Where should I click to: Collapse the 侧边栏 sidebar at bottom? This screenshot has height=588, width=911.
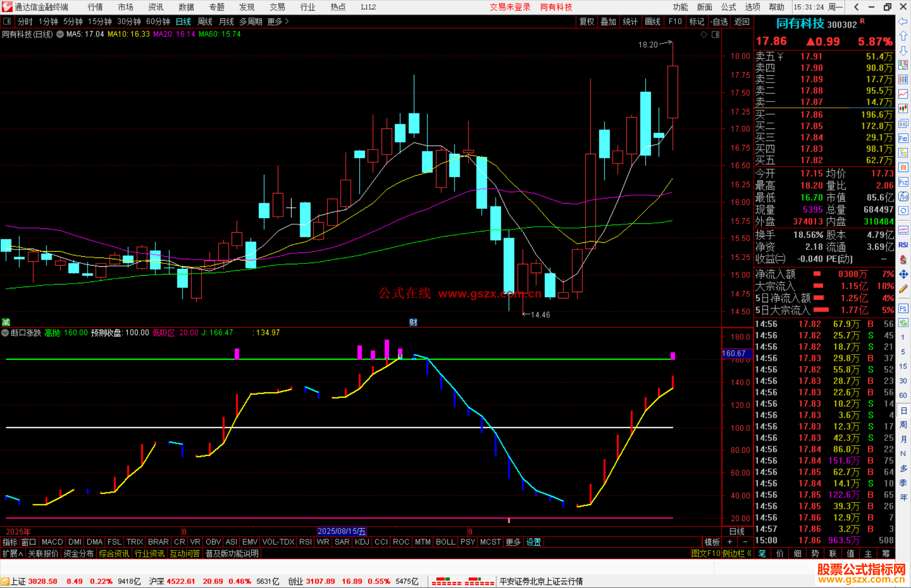pyautogui.click(x=737, y=553)
